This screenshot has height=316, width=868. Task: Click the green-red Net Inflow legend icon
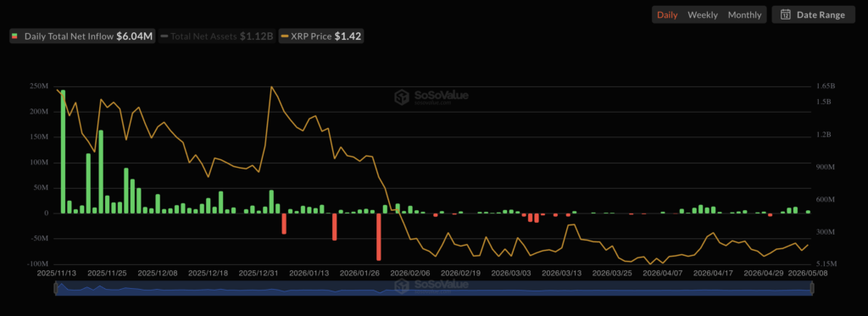(x=14, y=36)
